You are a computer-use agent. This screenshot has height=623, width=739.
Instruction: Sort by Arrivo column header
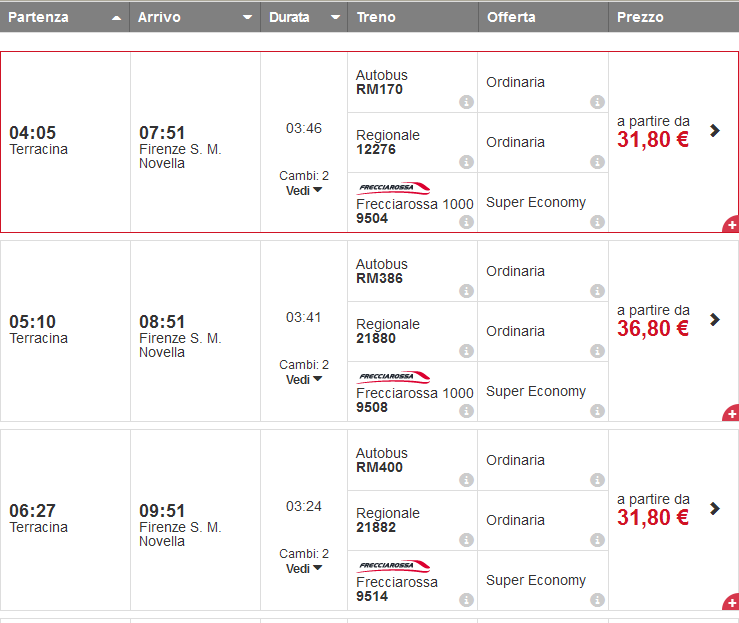coord(195,17)
